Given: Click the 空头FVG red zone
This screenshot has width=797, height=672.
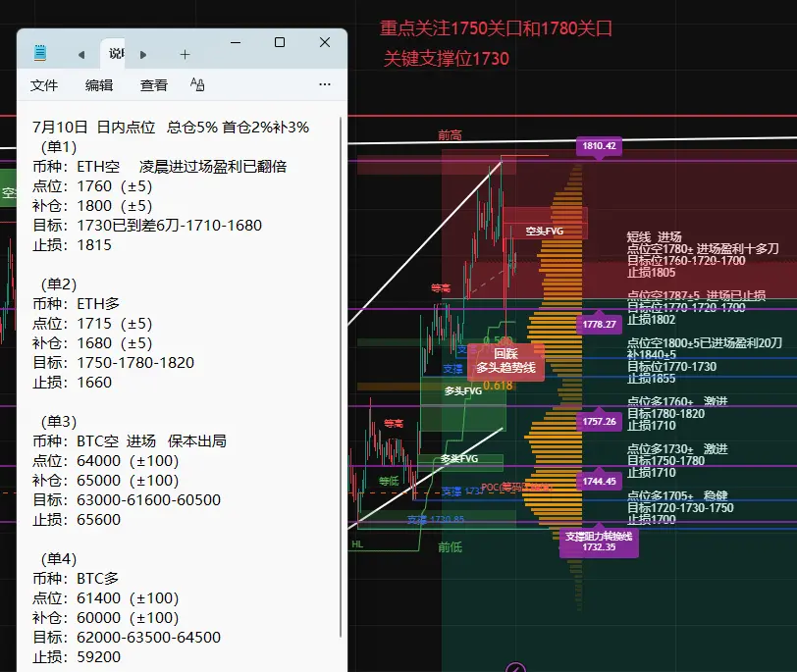Looking at the screenshot, I should [545, 224].
